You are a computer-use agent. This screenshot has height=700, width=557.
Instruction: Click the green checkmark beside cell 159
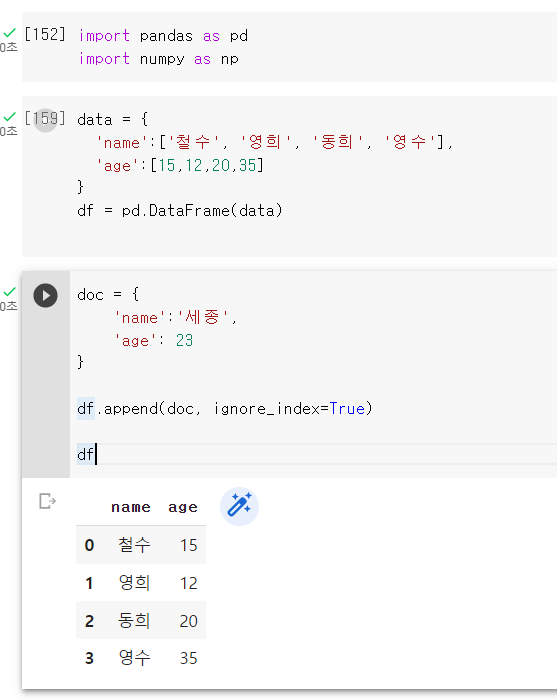point(9,117)
